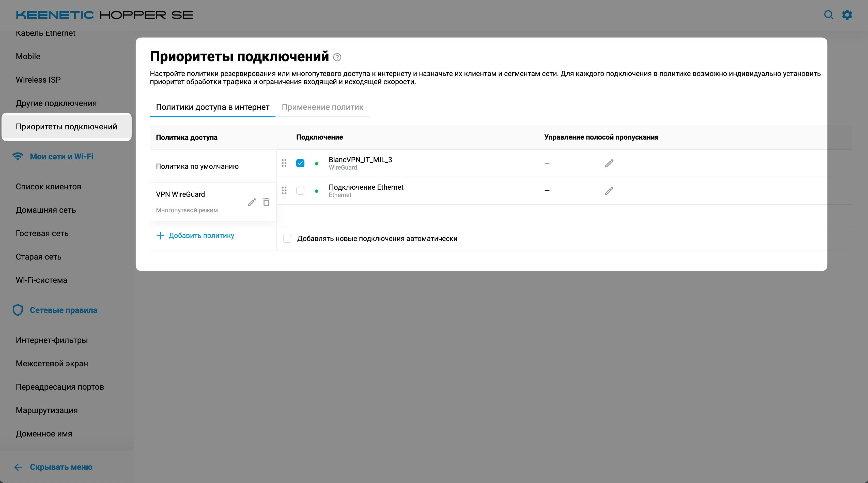Enable the Ethernet connection checkbox
Screen dimensions: 868x483
point(300,191)
